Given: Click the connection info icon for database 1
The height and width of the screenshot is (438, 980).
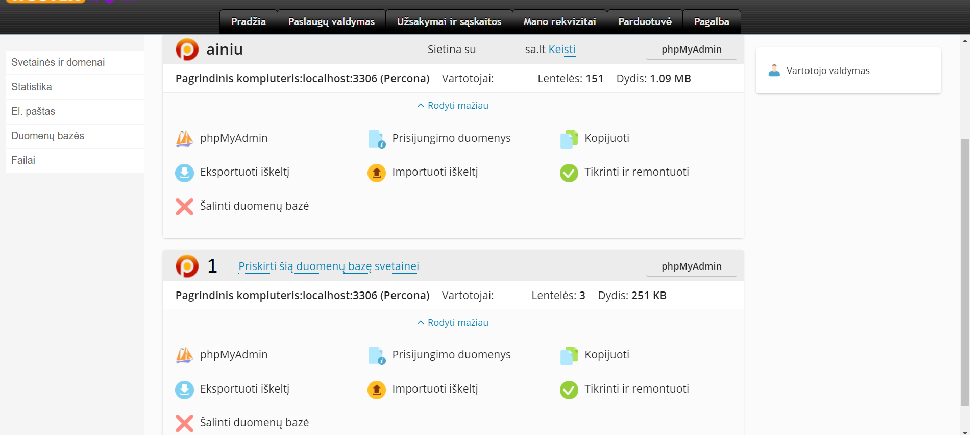Looking at the screenshot, I should pos(377,355).
